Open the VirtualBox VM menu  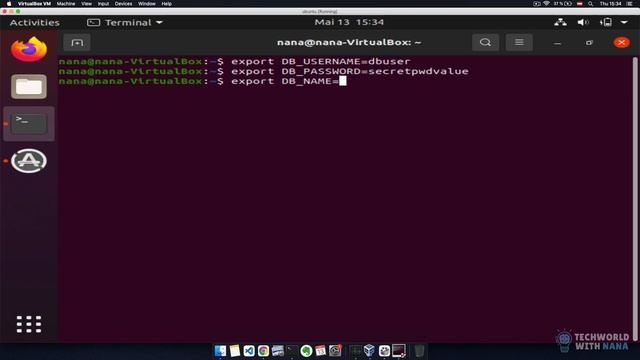pyautogui.click(x=34, y=4)
